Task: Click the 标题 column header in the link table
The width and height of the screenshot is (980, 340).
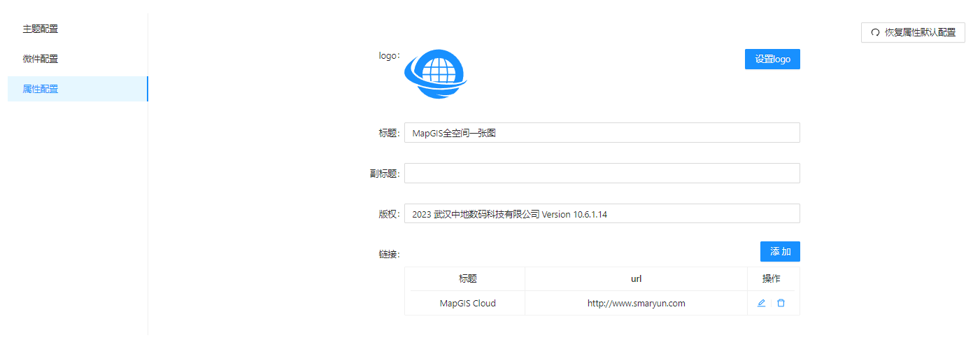Action: click(467, 278)
